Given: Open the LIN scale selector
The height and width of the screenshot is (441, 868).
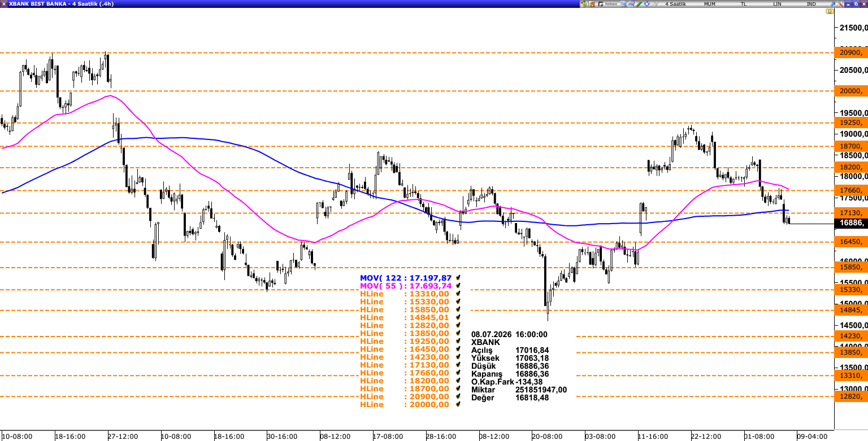Looking at the screenshot, I should 778,4.
